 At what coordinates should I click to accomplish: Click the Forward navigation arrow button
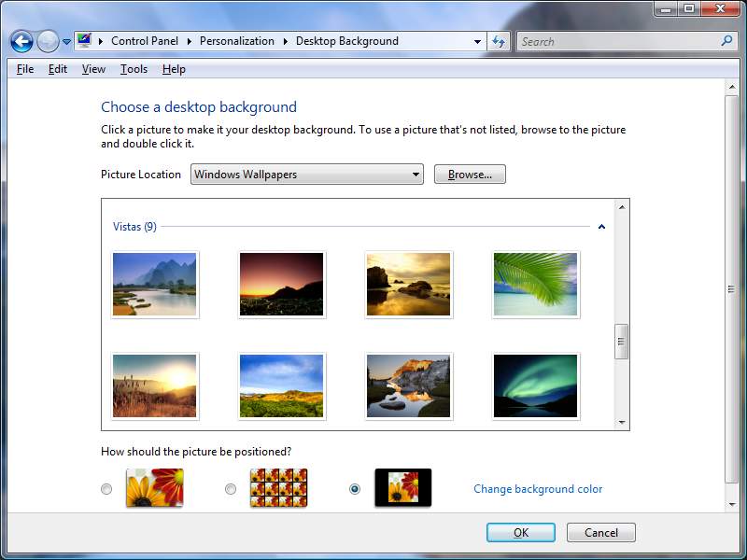click(x=48, y=41)
